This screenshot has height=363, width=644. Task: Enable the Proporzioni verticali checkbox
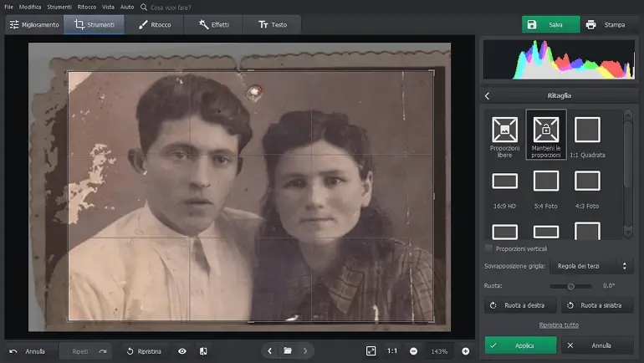(488, 248)
